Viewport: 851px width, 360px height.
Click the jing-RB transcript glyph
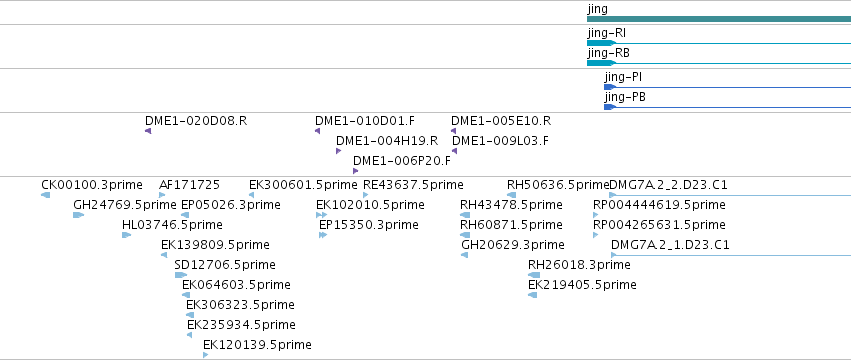point(719,63)
